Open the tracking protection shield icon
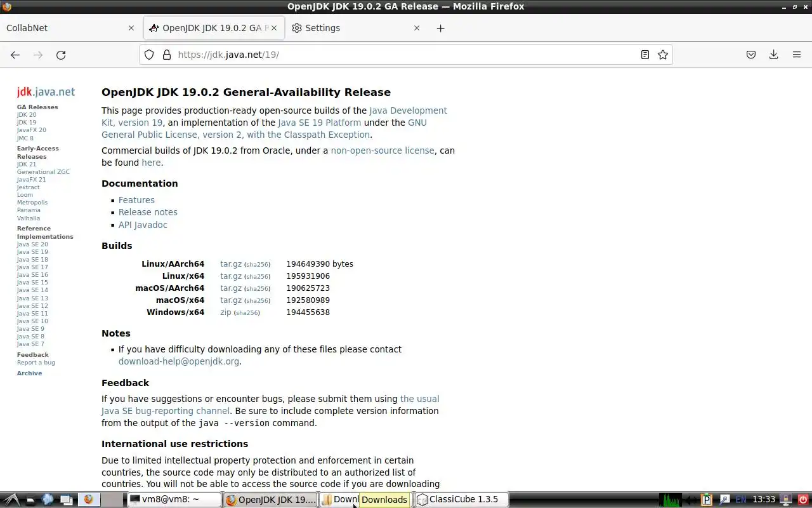Image resolution: width=812 pixels, height=508 pixels. 149,55
